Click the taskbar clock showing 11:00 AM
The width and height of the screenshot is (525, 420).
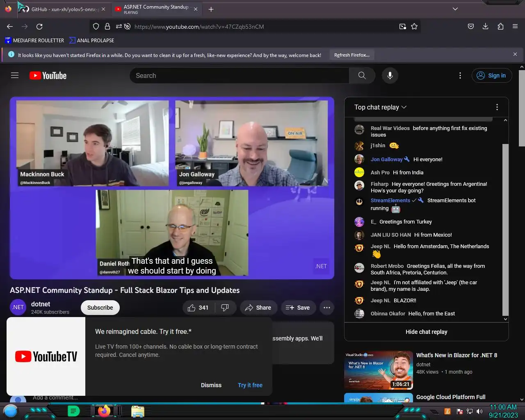503,411
